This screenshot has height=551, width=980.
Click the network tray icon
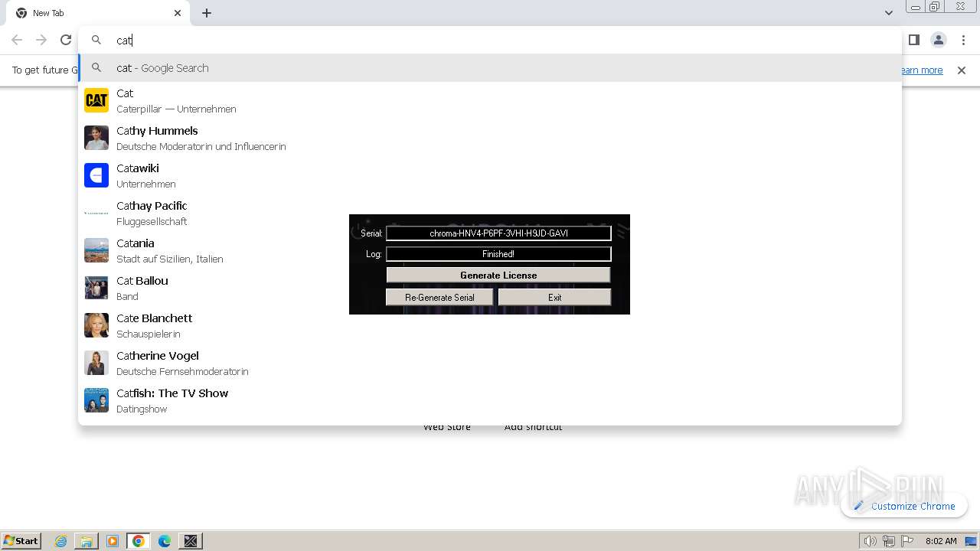pos(889,541)
